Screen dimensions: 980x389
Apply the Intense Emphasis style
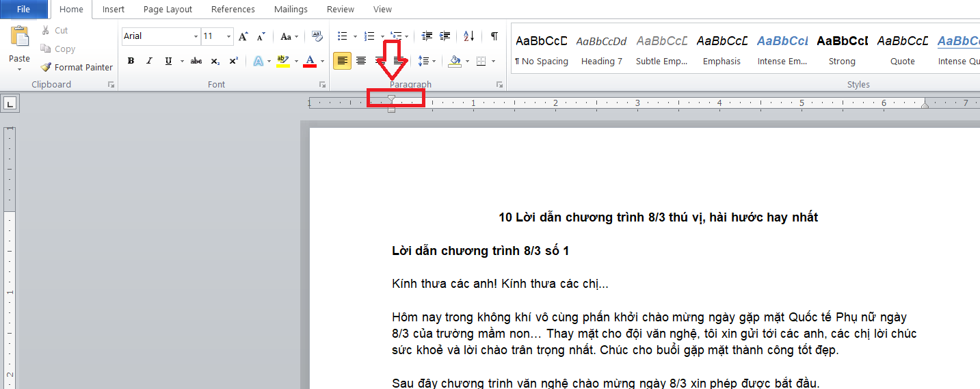pos(782,50)
